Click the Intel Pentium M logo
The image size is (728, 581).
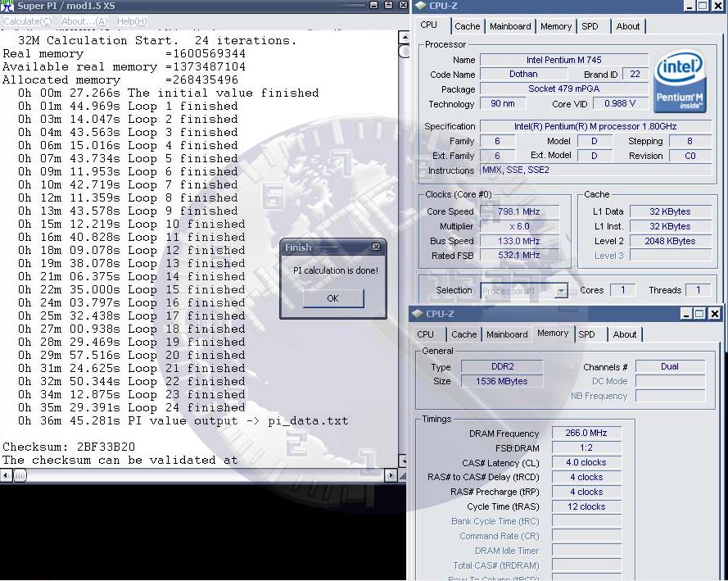(x=681, y=81)
